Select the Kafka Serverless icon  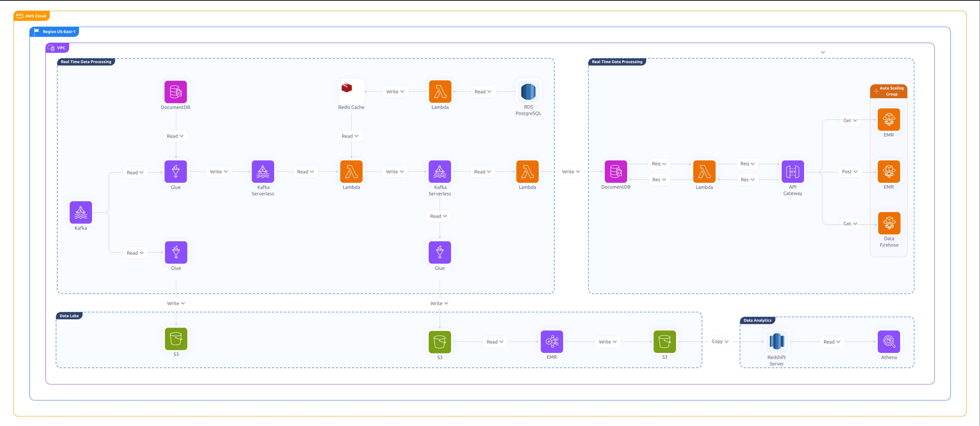[263, 172]
